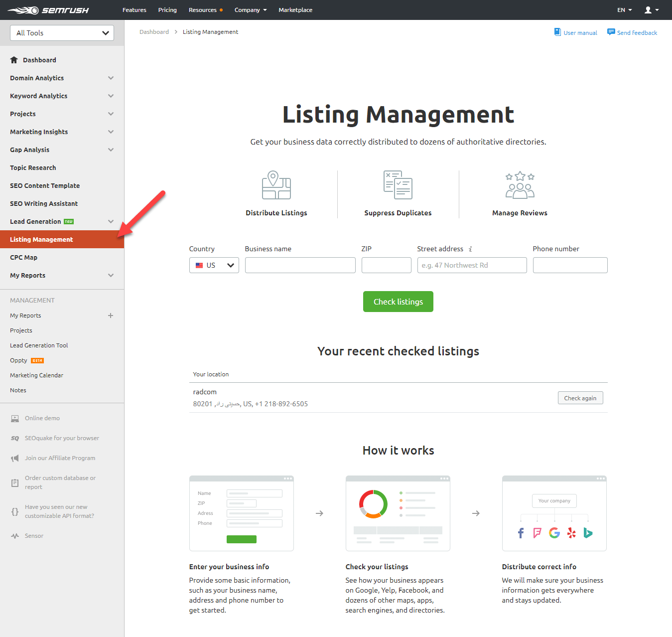Click the Distribute Listings icon

tap(276, 185)
